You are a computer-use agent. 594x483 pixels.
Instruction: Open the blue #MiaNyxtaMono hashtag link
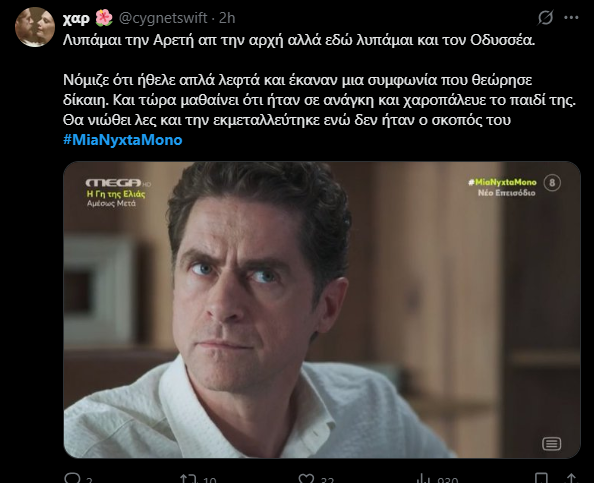pos(123,140)
